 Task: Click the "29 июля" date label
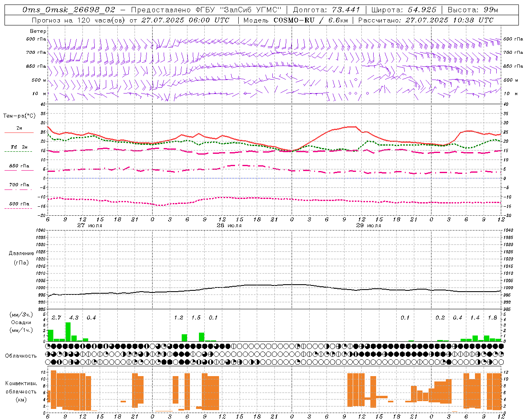(x=369, y=225)
